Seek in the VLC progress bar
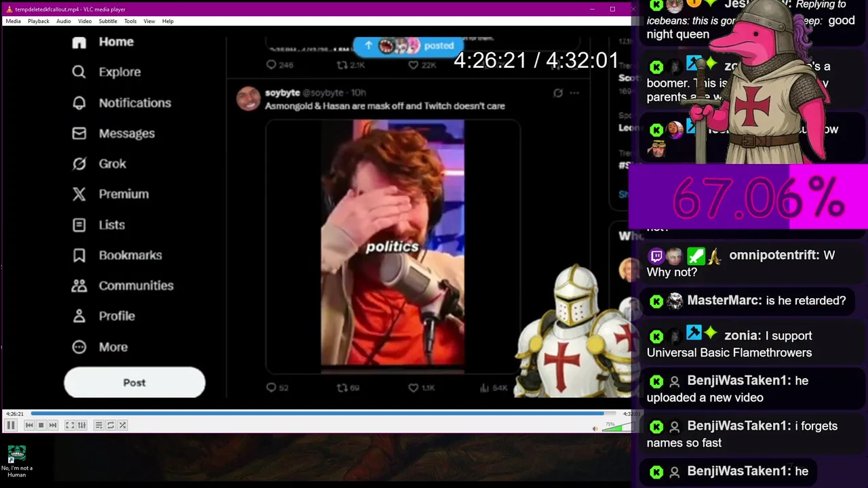Image resolution: width=868 pixels, height=488 pixels. coord(322,413)
